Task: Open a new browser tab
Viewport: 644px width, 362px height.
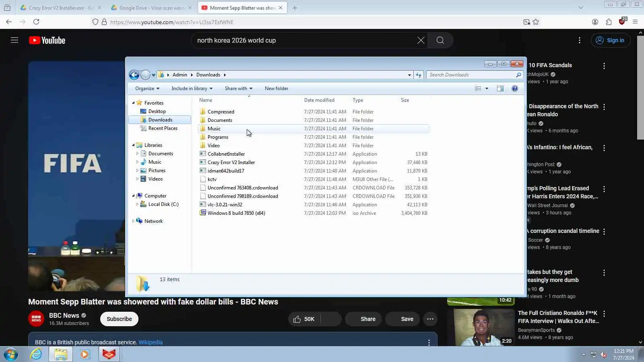Action: 295,8
